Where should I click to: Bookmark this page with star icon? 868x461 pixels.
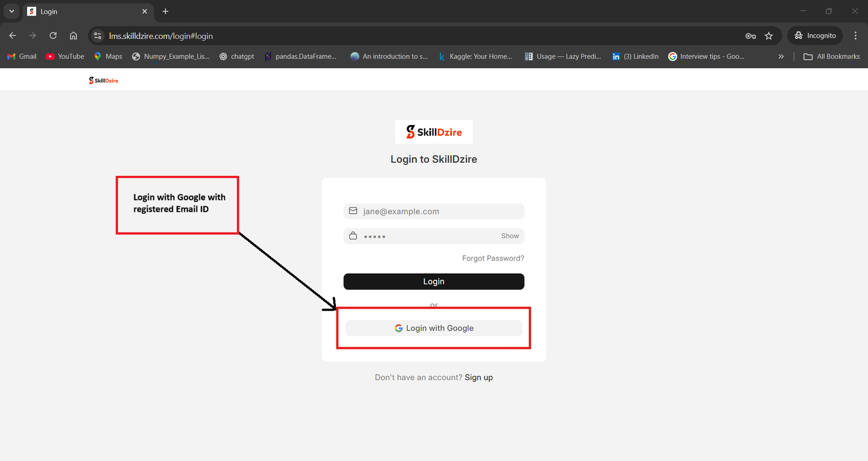769,36
